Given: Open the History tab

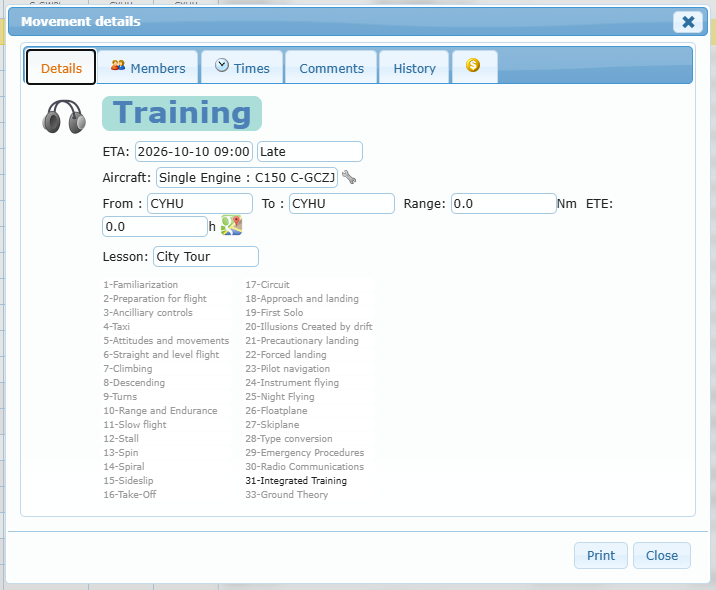Looking at the screenshot, I should pos(414,68).
